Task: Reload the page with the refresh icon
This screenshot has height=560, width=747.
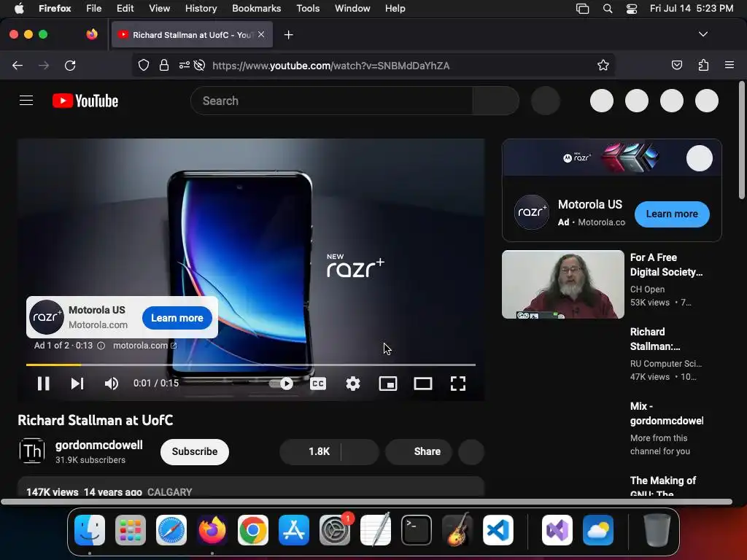Action: [70, 65]
